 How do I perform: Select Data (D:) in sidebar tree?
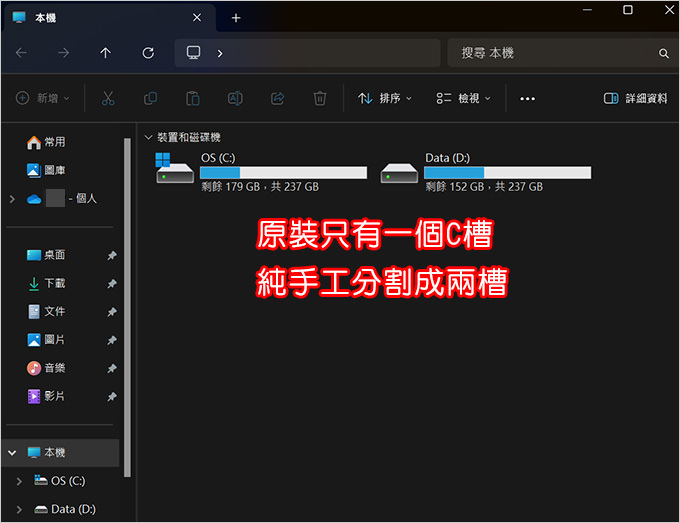click(x=65, y=509)
